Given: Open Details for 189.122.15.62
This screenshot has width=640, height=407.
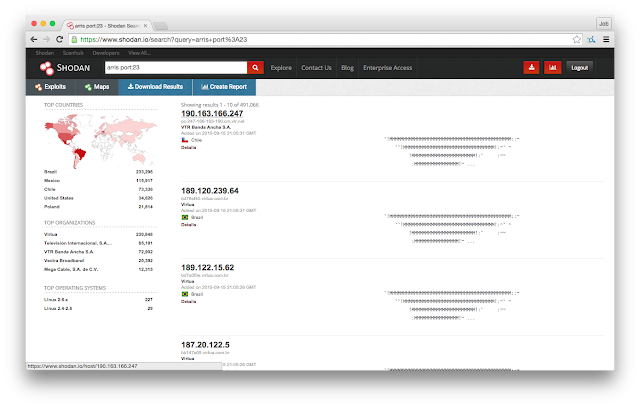Looking at the screenshot, I should [189, 302].
